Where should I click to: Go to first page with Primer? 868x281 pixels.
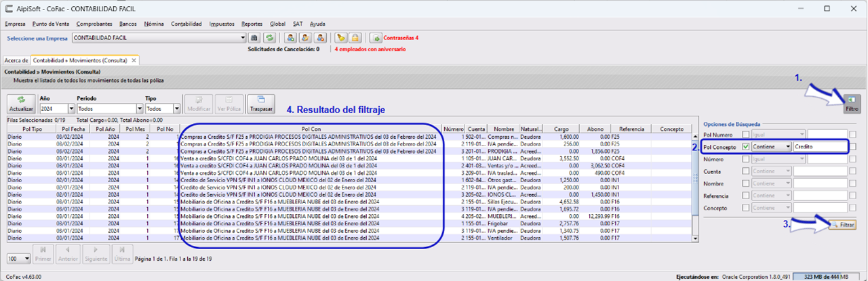[43, 254]
